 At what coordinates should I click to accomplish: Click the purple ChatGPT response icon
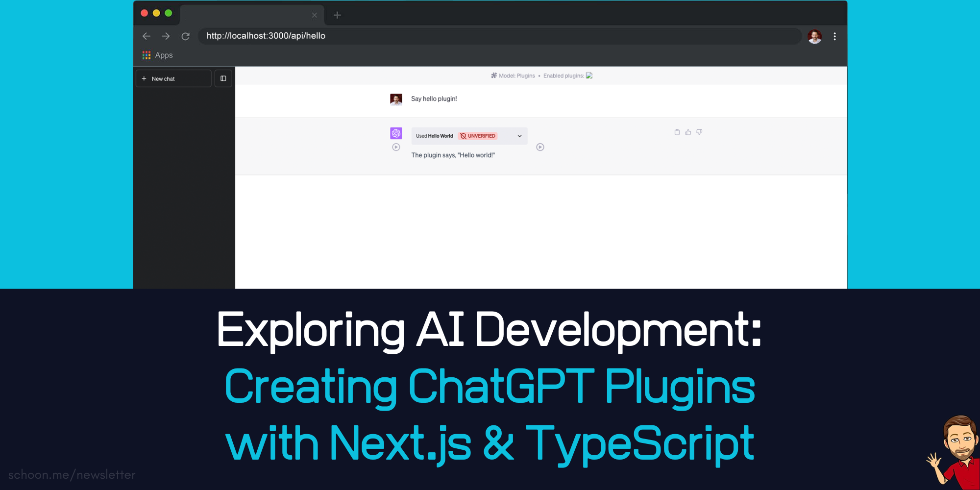coord(396,133)
